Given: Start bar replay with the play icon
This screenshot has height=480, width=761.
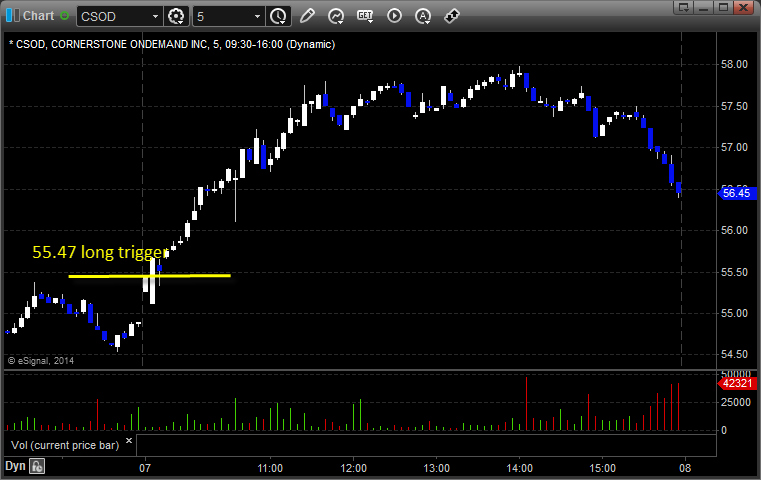Looking at the screenshot, I should tap(394, 16).
